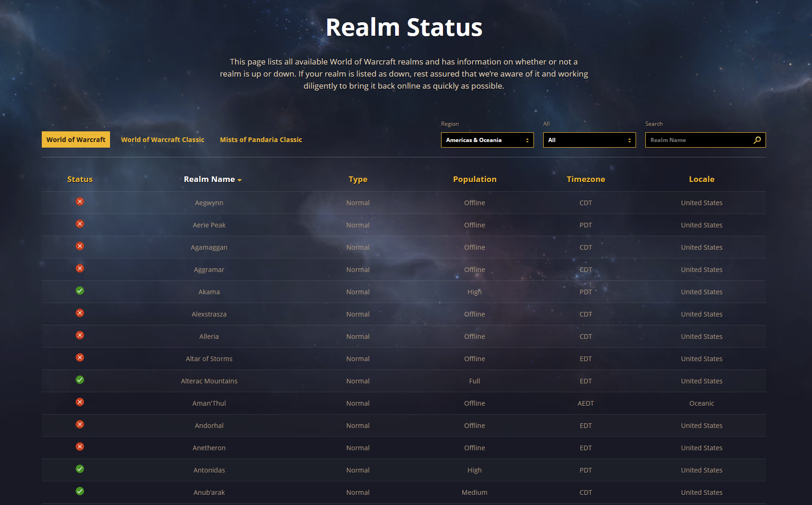This screenshot has width=812, height=505.
Task: Click the offline status icon for Aman'Thul
Action: pyautogui.click(x=80, y=402)
